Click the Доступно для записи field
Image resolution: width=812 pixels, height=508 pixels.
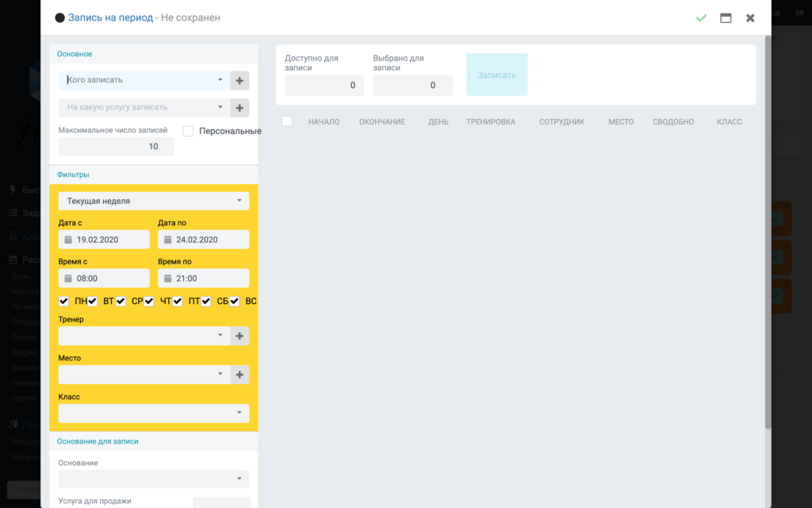[x=324, y=86]
